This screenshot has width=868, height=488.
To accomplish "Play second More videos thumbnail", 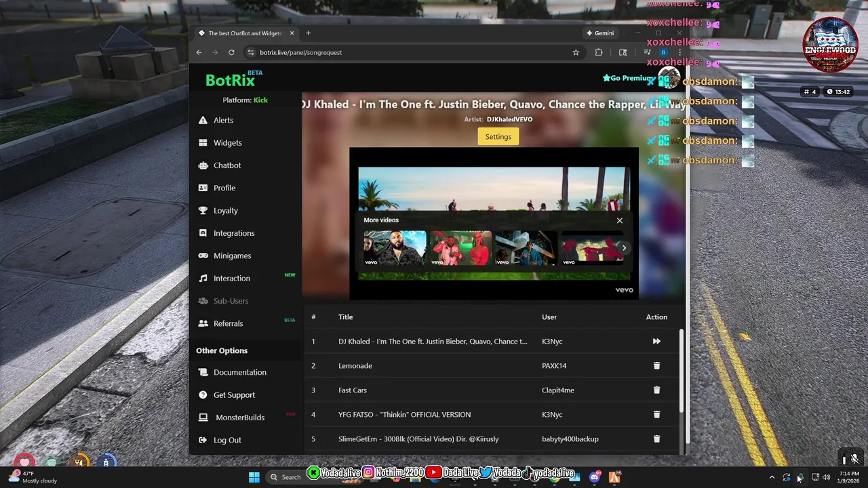I will pos(460,248).
